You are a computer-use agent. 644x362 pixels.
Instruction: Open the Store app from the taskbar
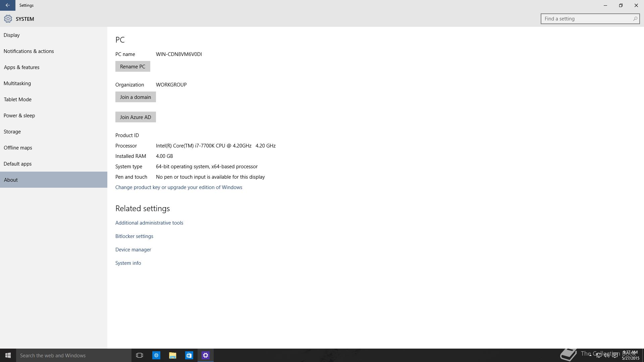pos(189,355)
